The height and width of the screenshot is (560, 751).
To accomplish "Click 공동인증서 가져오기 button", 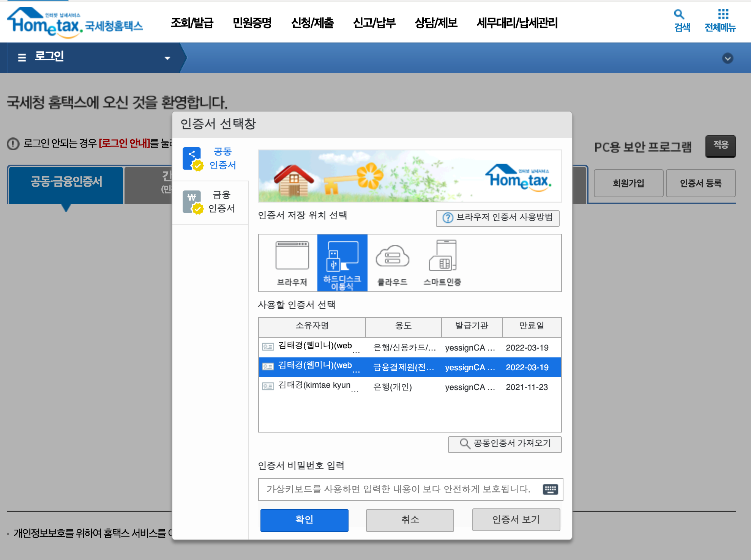I will coord(505,444).
